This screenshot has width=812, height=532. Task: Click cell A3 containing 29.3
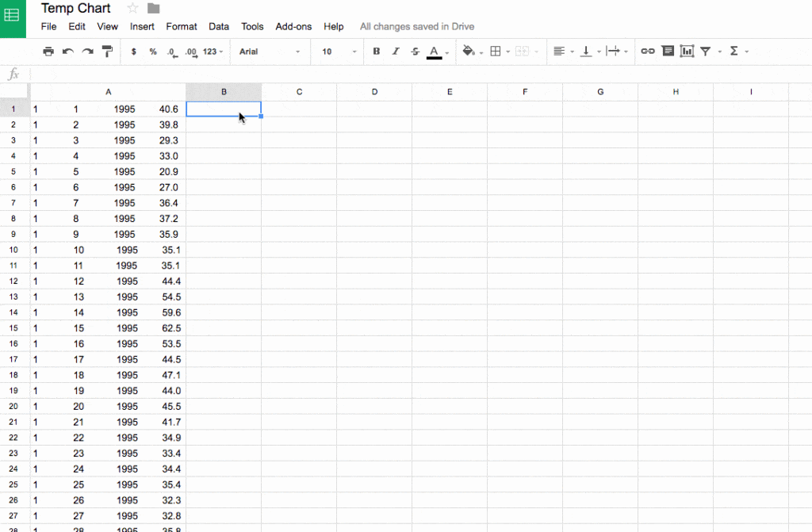click(x=108, y=140)
